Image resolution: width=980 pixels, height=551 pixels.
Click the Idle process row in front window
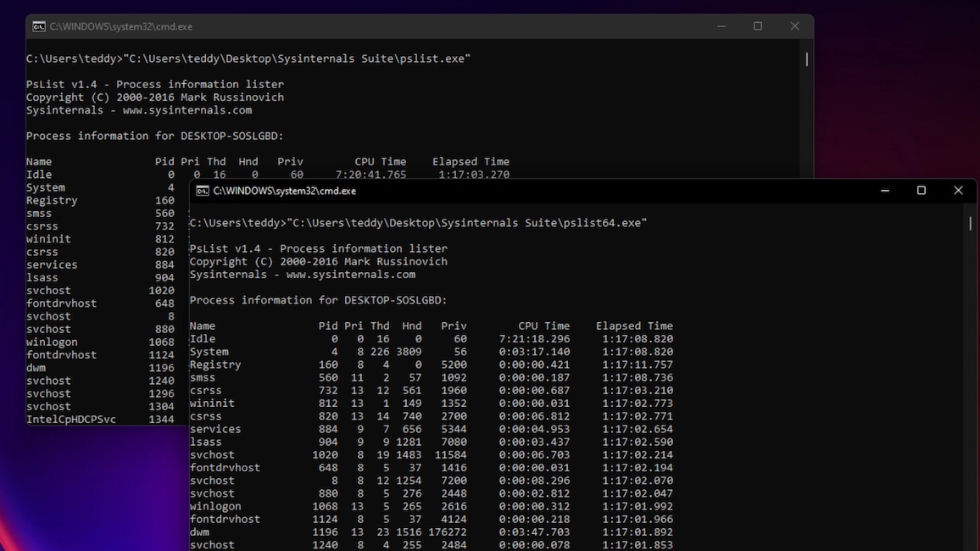coord(203,338)
